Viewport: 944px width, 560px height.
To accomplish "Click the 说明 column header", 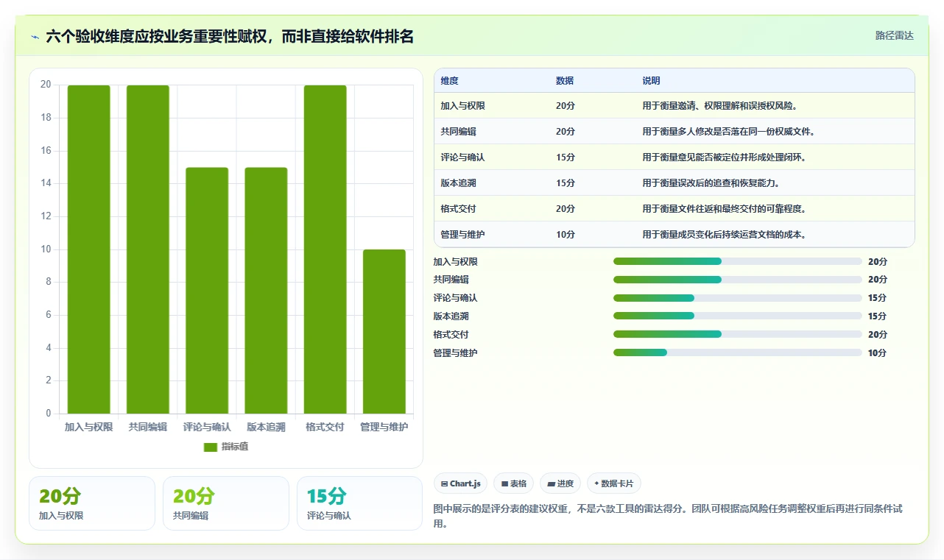I will tap(651, 81).
